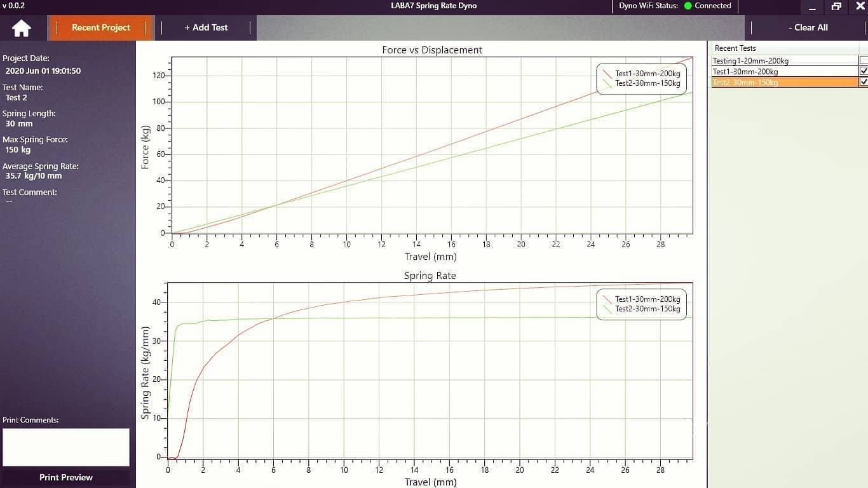Click the Spring Rate chart title
Image resolution: width=868 pixels, height=488 pixels.
[430, 276]
